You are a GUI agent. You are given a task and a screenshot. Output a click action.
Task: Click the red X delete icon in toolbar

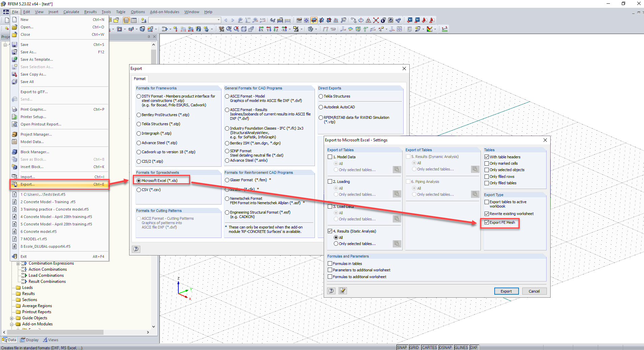(376, 20)
